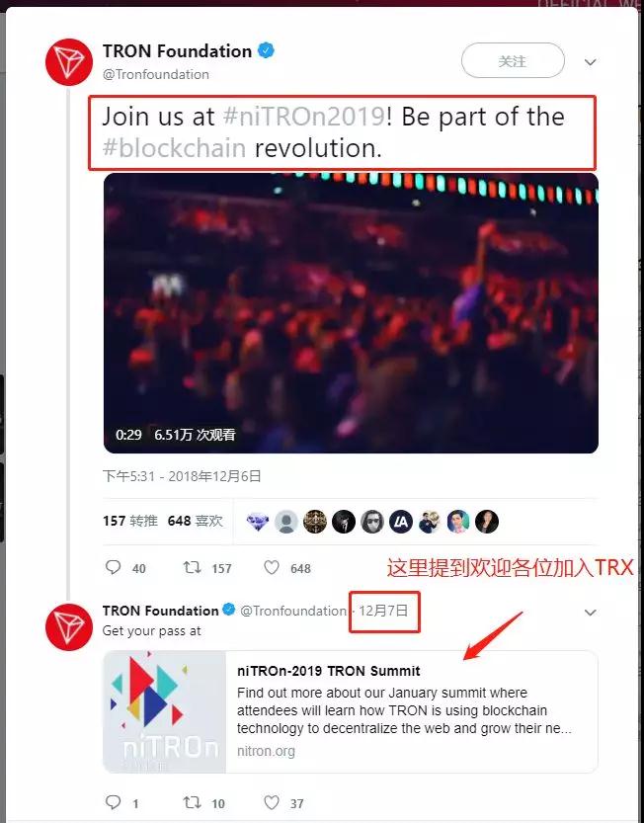Open the 157 转推 retweets list
Viewport: 644px width, 823px height.
130,521
